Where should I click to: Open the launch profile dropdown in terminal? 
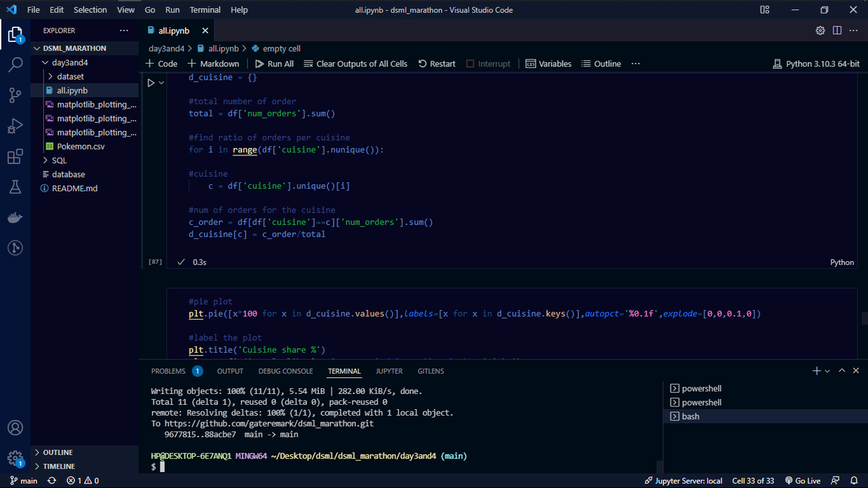827,371
